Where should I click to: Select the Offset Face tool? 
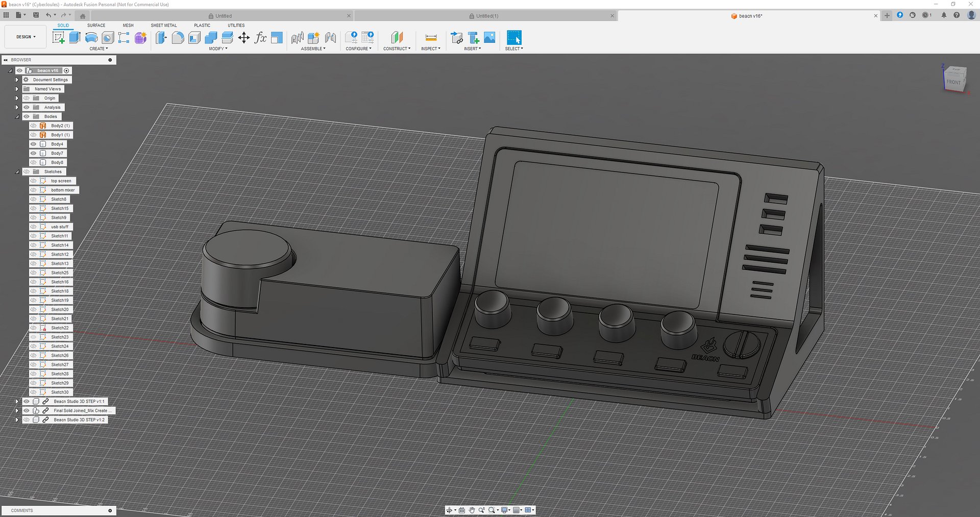pos(227,37)
